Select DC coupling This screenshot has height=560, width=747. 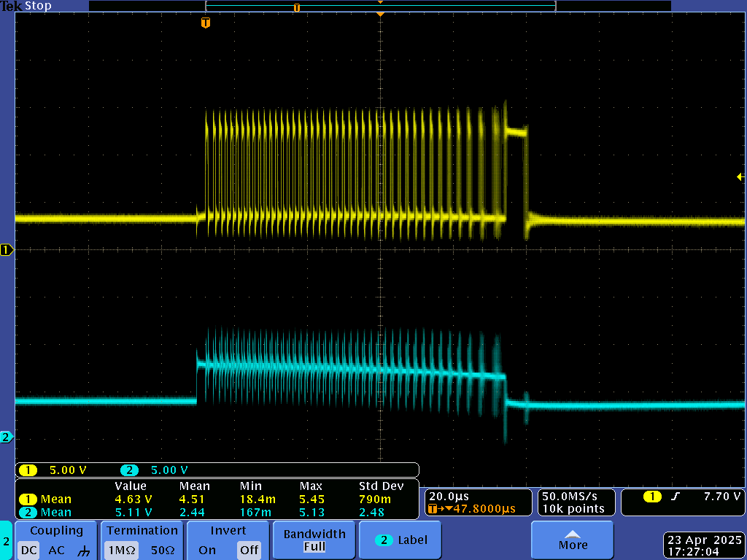[28, 551]
